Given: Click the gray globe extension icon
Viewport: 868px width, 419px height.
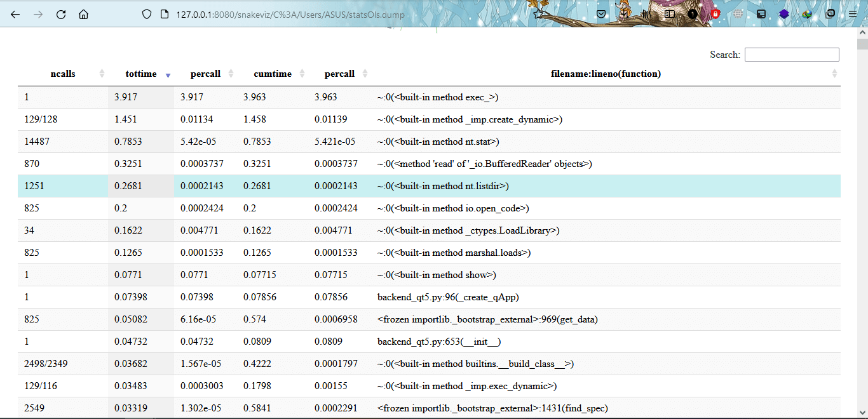Looking at the screenshot, I should click(x=739, y=13).
